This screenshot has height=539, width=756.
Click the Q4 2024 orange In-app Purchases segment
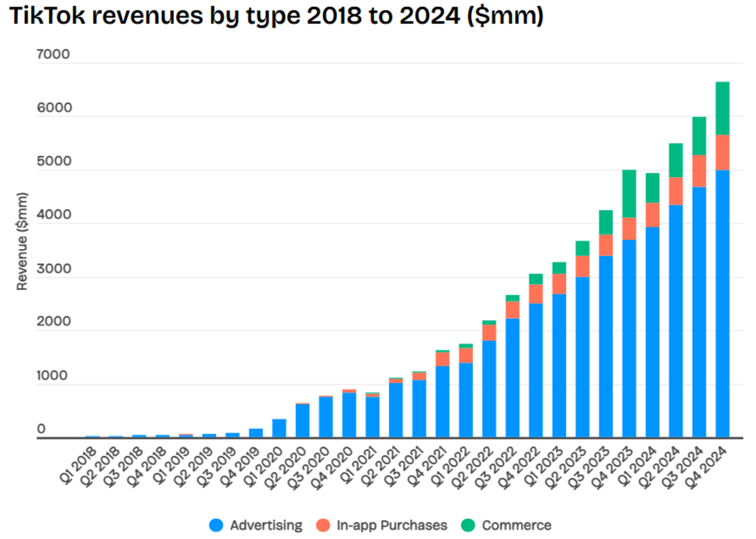[722, 152]
